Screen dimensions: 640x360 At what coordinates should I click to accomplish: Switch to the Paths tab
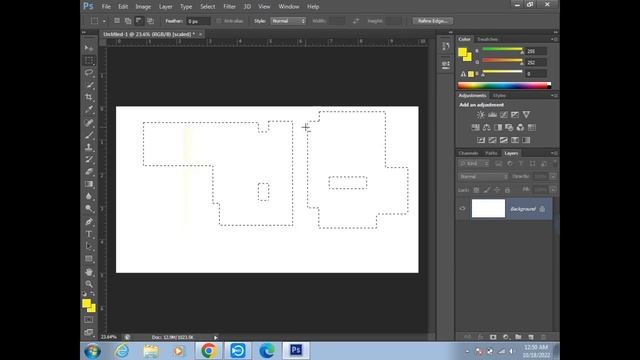point(491,153)
